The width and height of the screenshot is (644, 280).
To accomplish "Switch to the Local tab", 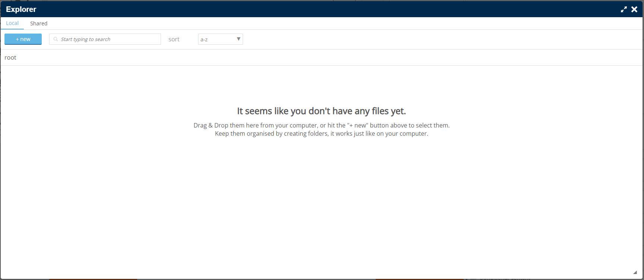I will [12, 23].
